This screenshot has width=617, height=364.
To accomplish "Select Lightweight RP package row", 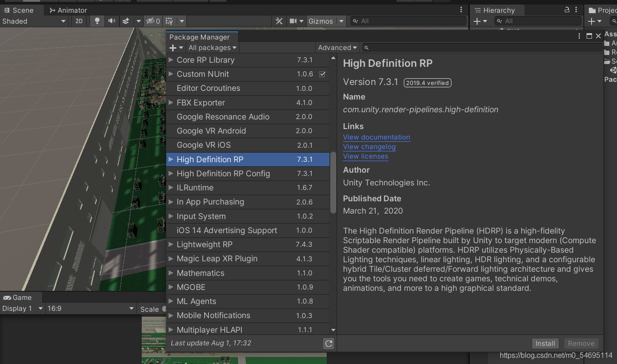I will 248,244.
